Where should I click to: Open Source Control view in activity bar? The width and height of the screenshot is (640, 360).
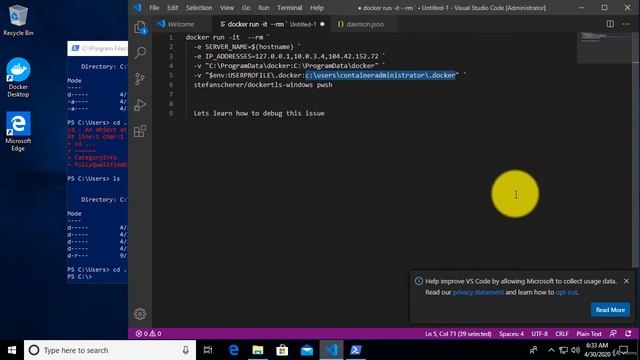[x=140, y=78]
